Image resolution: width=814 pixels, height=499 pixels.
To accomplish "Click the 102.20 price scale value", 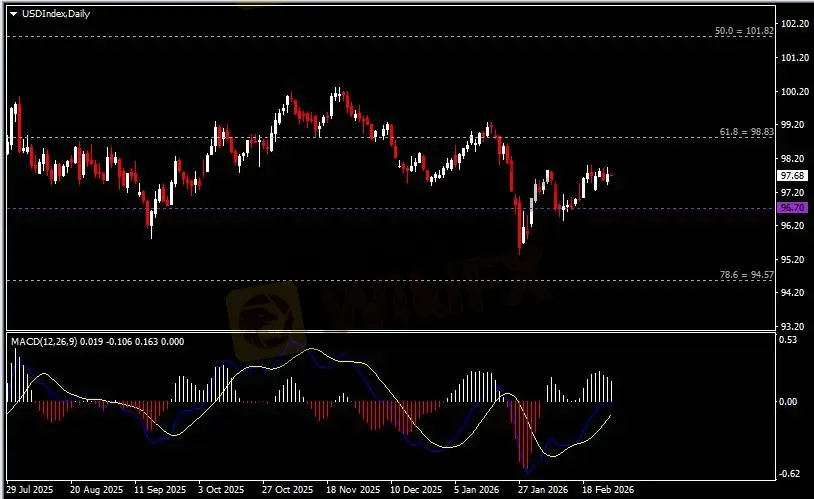I will point(795,23).
